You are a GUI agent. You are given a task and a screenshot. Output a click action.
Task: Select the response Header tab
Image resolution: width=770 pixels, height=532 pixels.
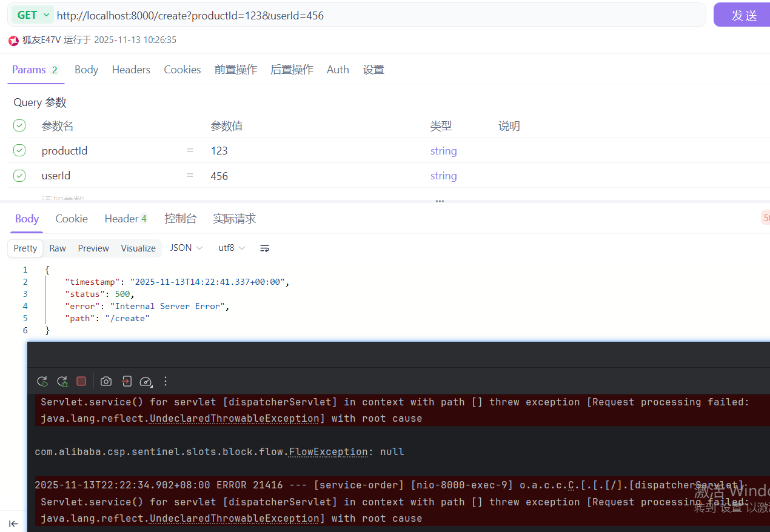(x=126, y=219)
